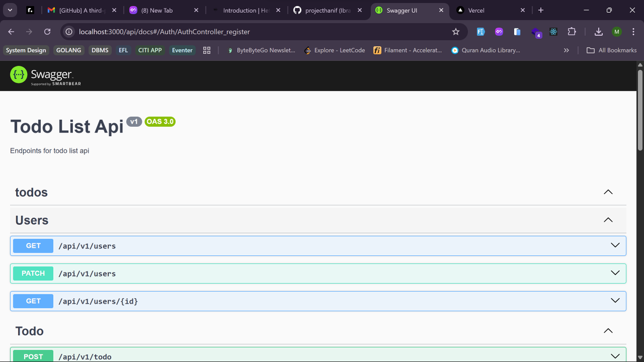Open Chrome downloads from the toolbar icon
The image size is (644, 362).
coord(598,32)
